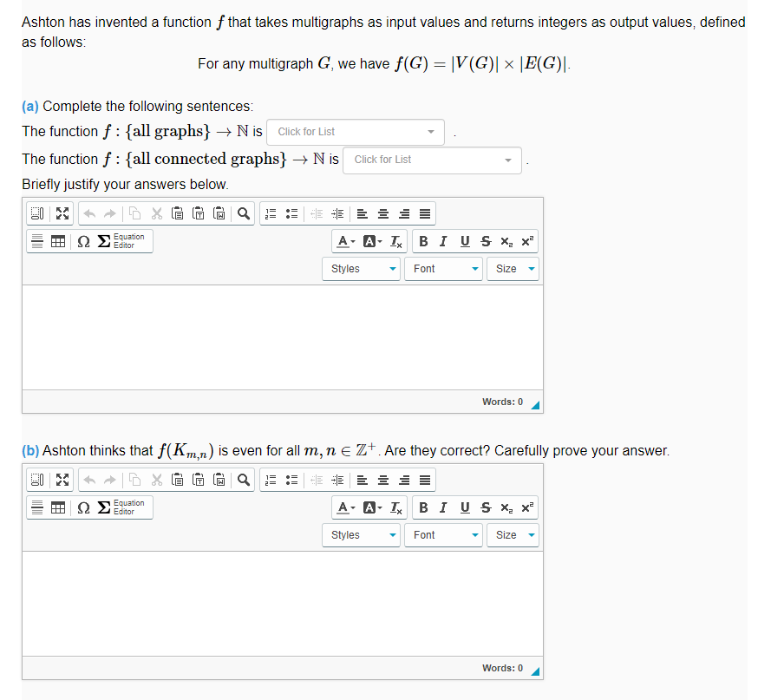Pick text color in part (a) editor
This screenshot has height=700, width=771.
(x=346, y=241)
